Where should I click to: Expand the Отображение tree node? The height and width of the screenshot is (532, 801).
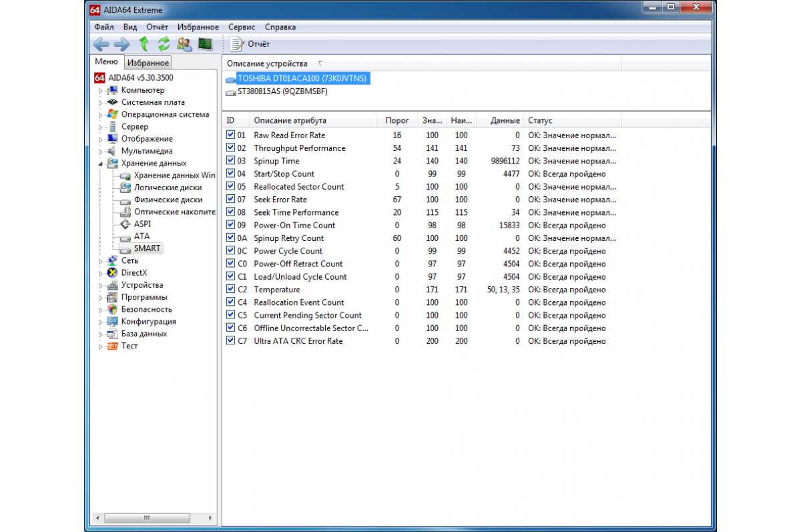pos(101,139)
